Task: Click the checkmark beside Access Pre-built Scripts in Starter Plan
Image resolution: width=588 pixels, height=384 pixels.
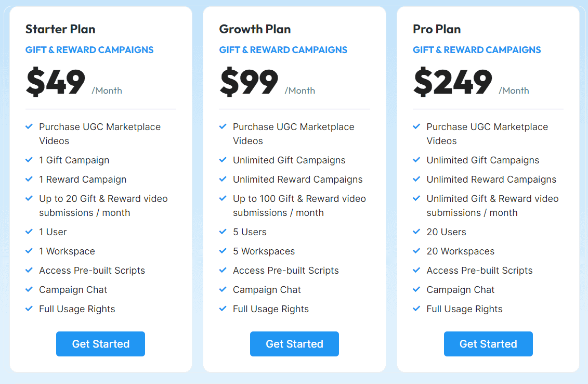Action: (x=29, y=271)
